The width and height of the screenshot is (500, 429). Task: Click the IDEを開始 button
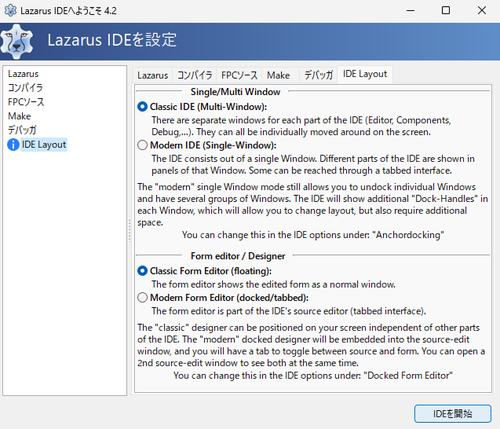click(x=453, y=414)
